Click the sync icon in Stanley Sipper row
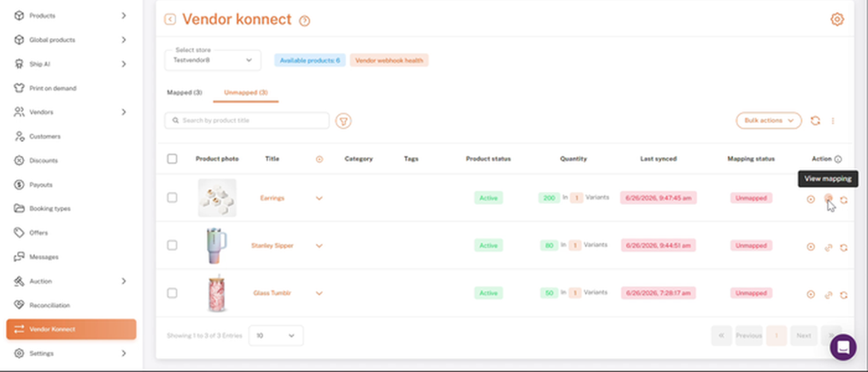Image resolution: width=868 pixels, height=372 pixels. (843, 247)
